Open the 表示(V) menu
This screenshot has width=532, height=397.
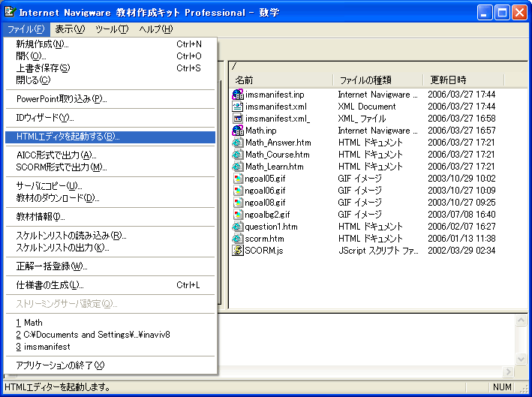70,29
